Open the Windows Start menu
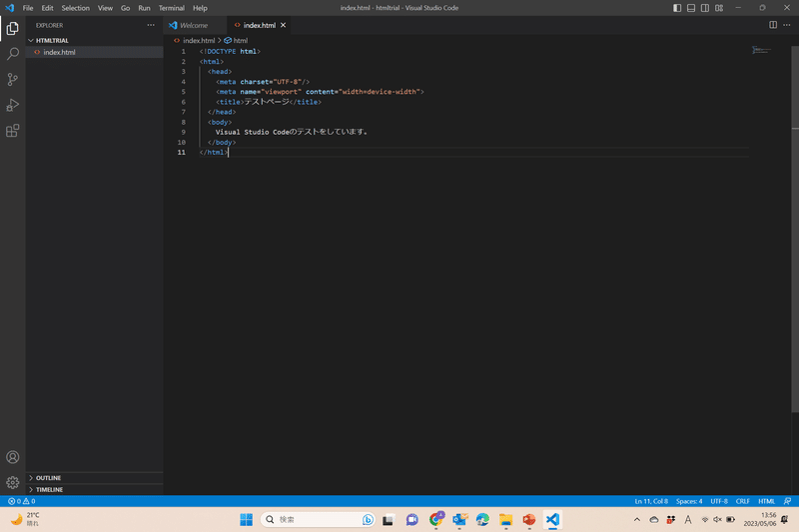This screenshot has width=799, height=532. point(246,519)
